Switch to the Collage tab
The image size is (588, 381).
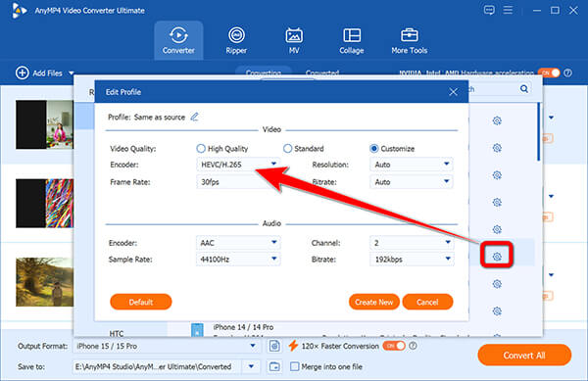coord(352,40)
